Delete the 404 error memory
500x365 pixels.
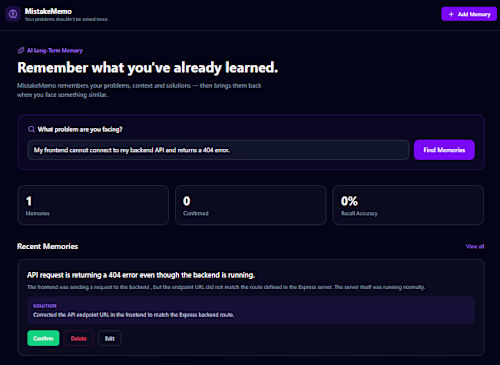pos(79,338)
